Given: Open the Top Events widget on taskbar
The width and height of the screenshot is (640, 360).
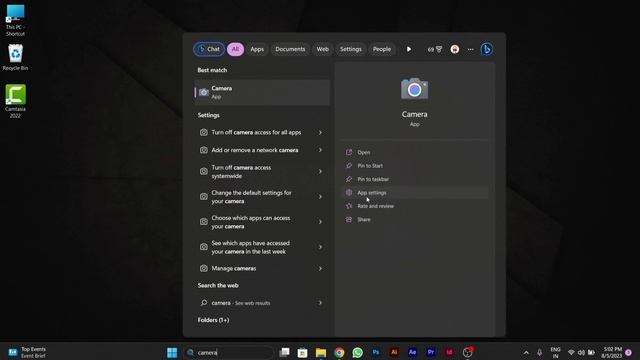Looking at the screenshot, I should [x=27, y=352].
